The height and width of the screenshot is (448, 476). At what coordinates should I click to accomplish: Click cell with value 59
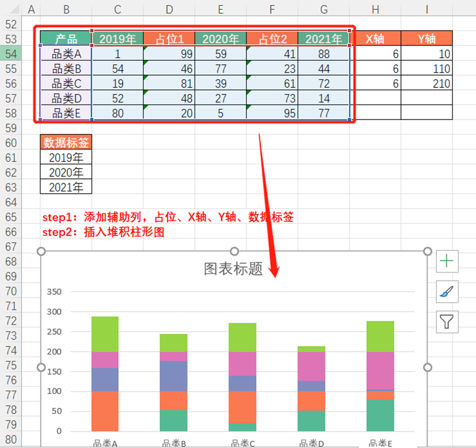pos(221,54)
